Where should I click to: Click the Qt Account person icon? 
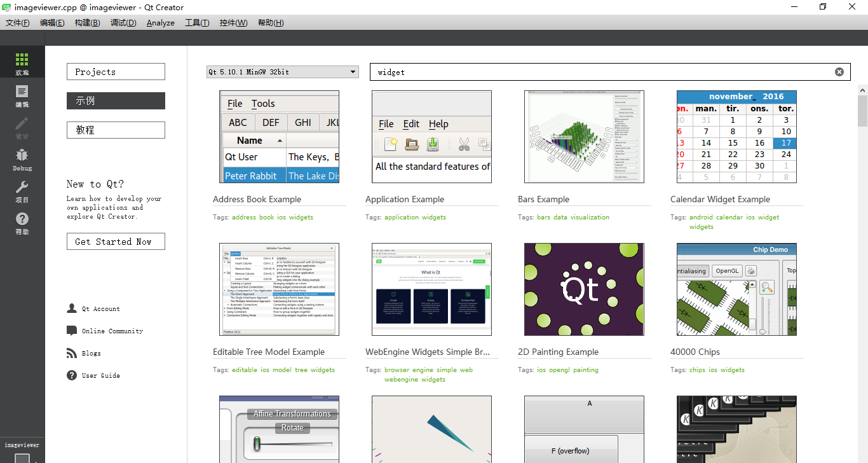(72, 308)
